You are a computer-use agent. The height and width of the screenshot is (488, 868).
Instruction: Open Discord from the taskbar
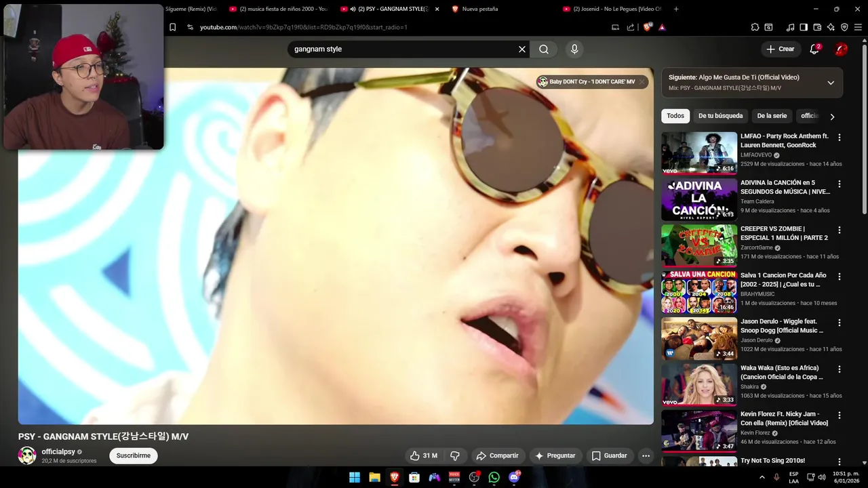[515, 477]
